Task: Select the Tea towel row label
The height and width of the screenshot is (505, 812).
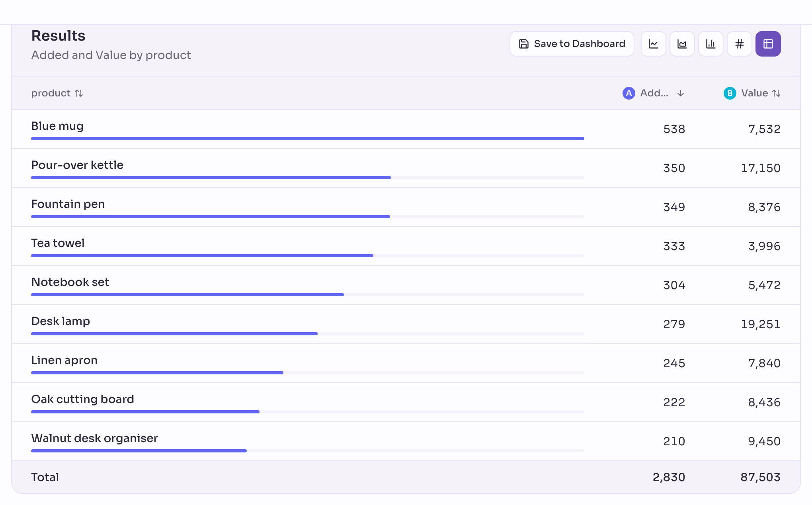Action: (58, 243)
